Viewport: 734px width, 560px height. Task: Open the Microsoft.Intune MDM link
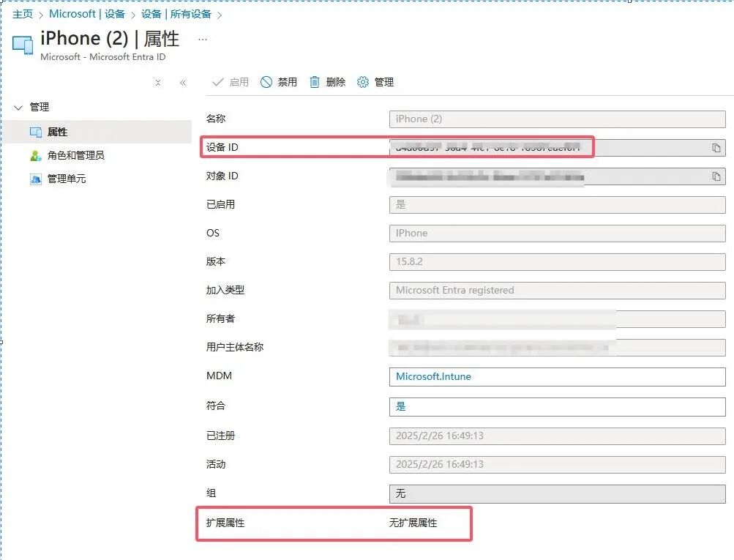433,377
